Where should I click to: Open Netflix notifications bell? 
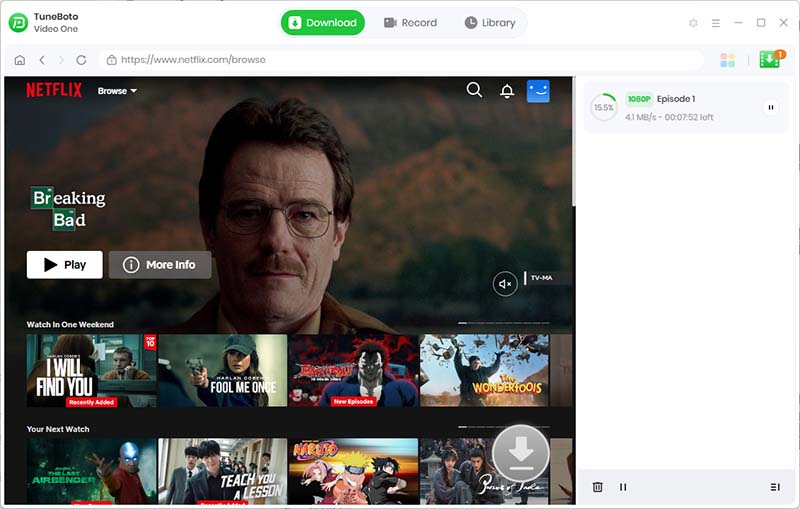point(507,91)
